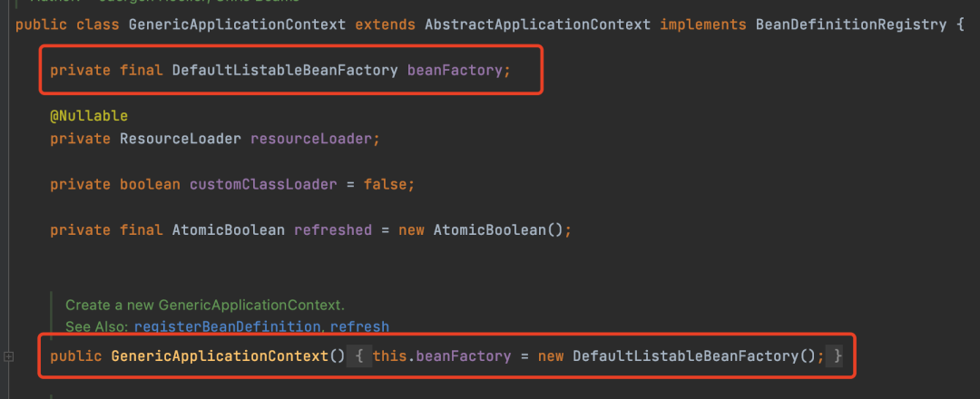Click the @Nullable annotation
Screen dimensions: 980x399
[x=89, y=116]
